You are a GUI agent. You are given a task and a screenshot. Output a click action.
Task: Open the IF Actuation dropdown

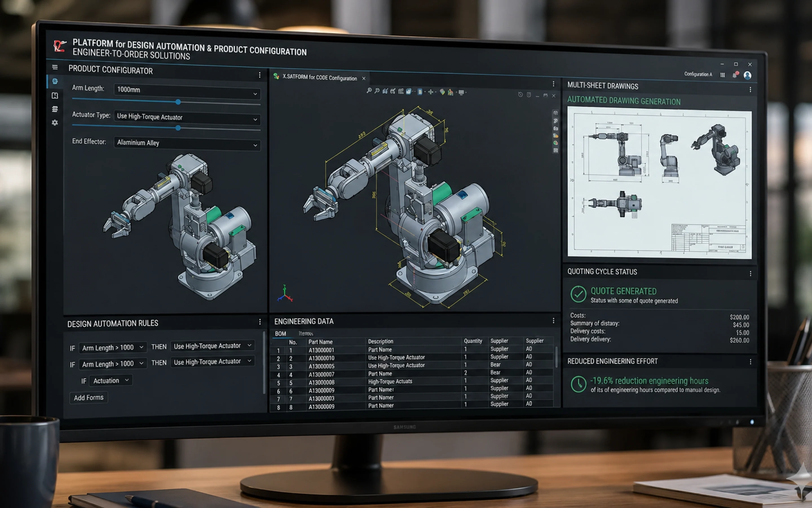point(111,381)
